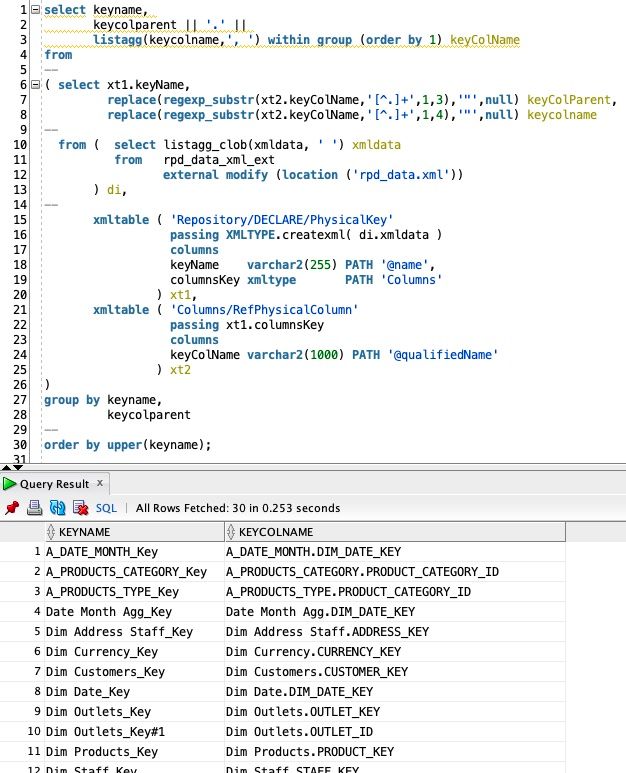Select cell A_PRODUCTS_CATEGORY_Key

point(135,572)
